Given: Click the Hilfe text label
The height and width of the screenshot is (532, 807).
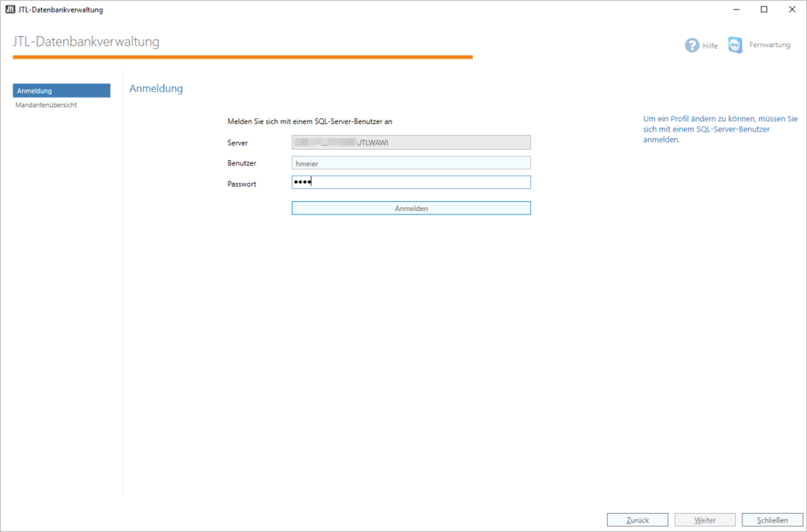Looking at the screenshot, I should (x=710, y=46).
